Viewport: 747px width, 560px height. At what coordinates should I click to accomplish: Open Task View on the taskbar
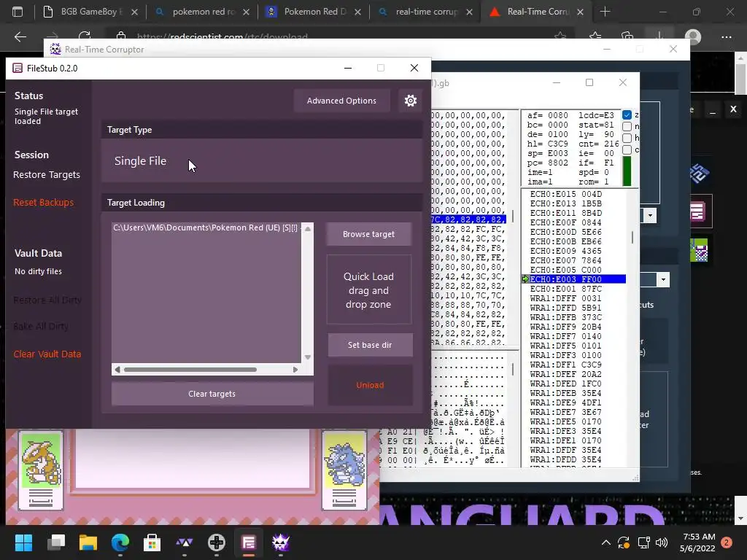(x=56, y=542)
